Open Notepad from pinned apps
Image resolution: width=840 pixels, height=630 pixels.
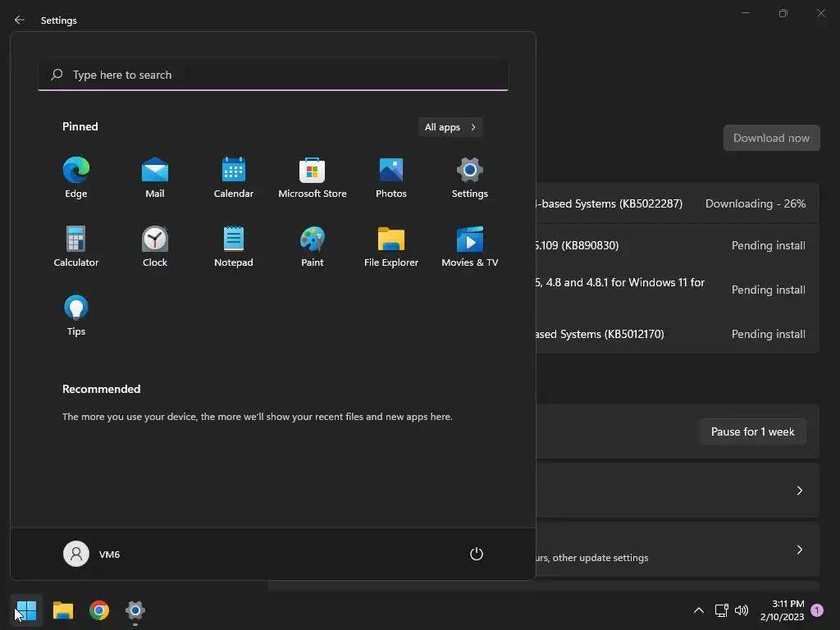coord(234,246)
